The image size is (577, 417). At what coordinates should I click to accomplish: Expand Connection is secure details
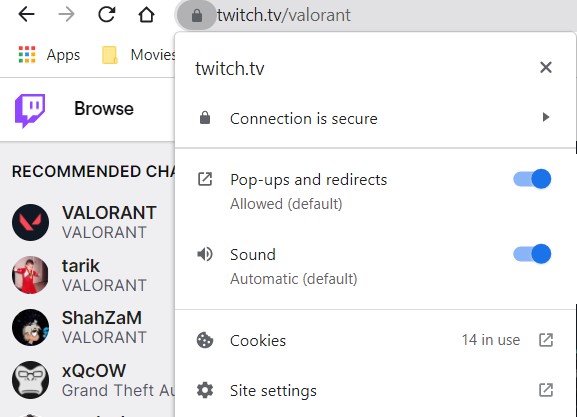[x=375, y=118]
